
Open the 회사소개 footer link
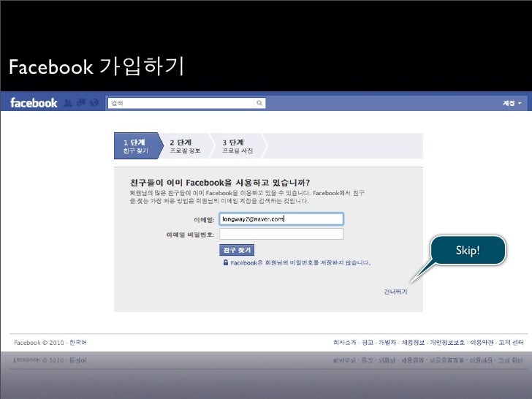344,342
